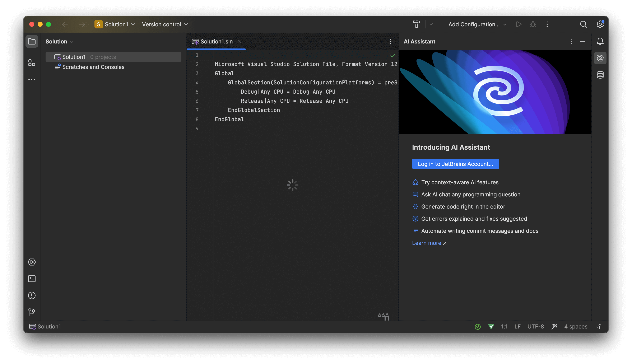The height and width of the screenshot is (364, 632).
Task: Click the '0 projects' label
Action: pyautogui.click(x=103, y=57)
